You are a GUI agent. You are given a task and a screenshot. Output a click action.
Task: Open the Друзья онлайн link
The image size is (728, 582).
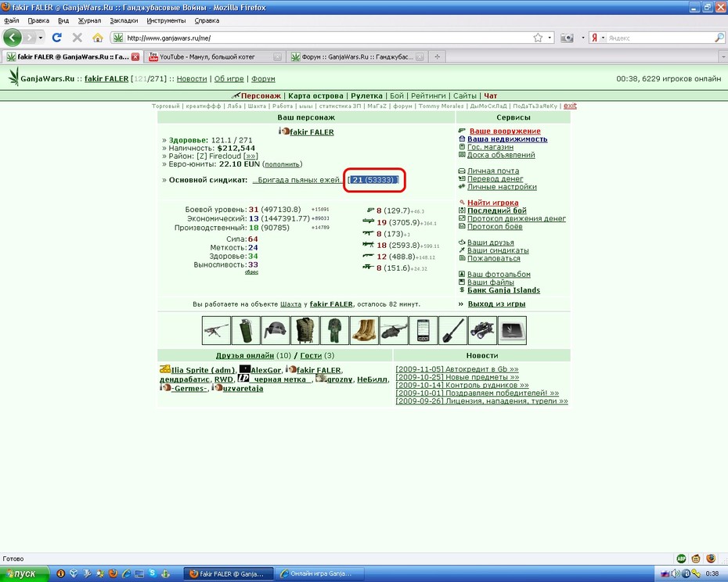point(245,355)
